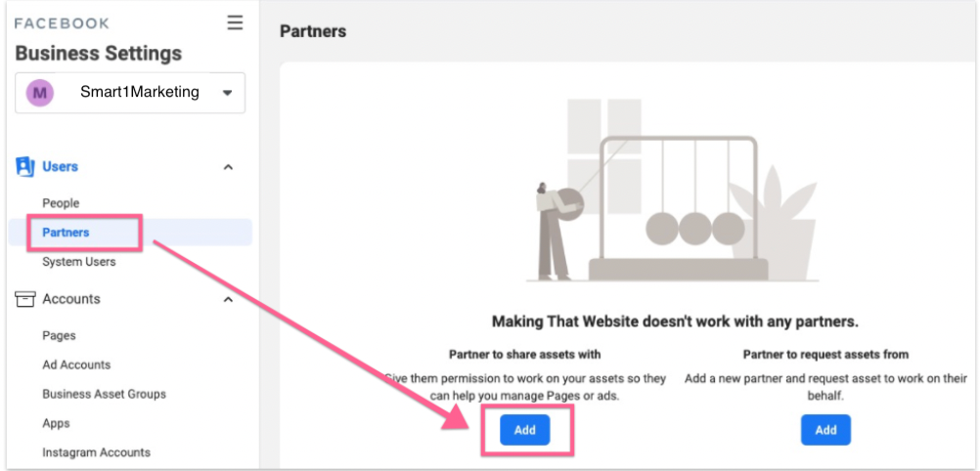Open the Smart1Marketing business dropdown

coord(130,93)
